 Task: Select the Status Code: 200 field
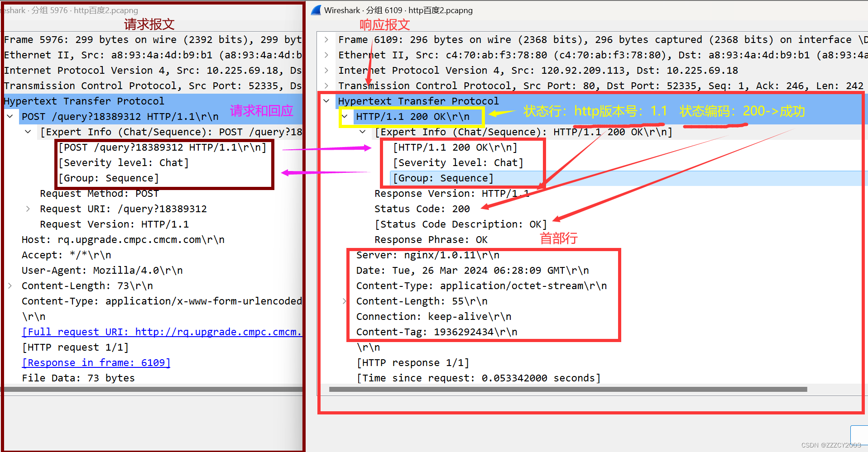click(x=422, y=209)
